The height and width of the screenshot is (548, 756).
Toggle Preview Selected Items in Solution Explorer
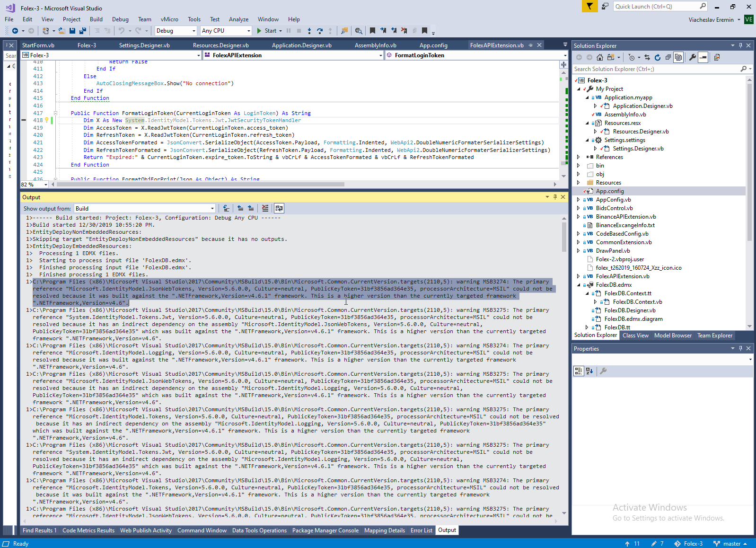click(x=703, y=57)
